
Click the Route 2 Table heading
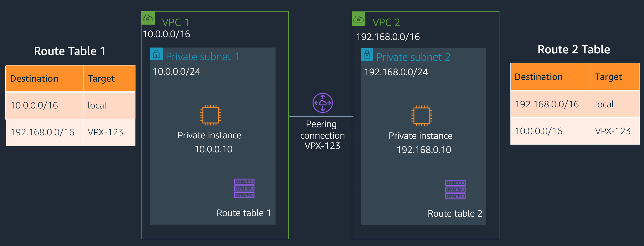[x=574, y=50]
